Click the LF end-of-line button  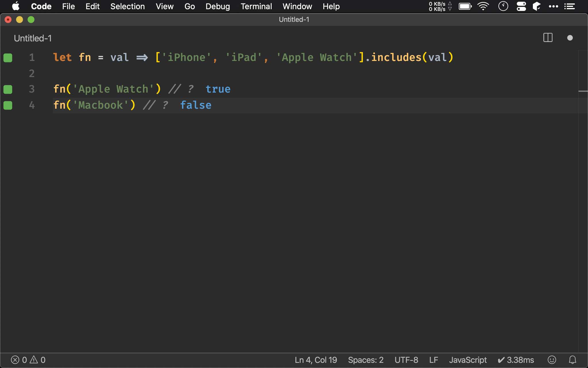(x=434, y=360)
